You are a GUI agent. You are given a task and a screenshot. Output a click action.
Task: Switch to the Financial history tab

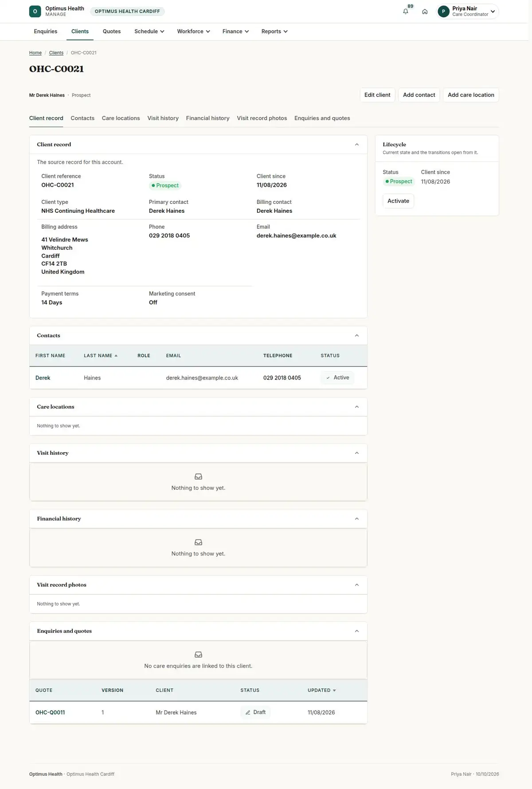pos(207,118)
